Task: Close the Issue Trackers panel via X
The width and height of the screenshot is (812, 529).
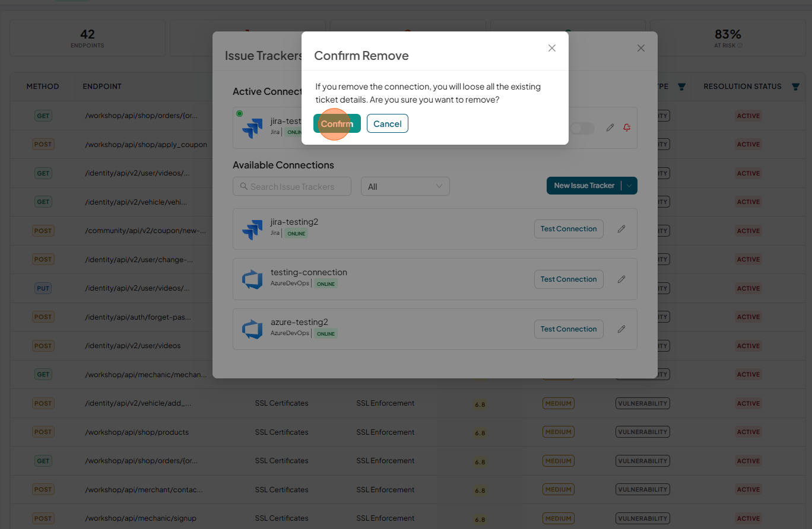Action: (x=641, y=48)
